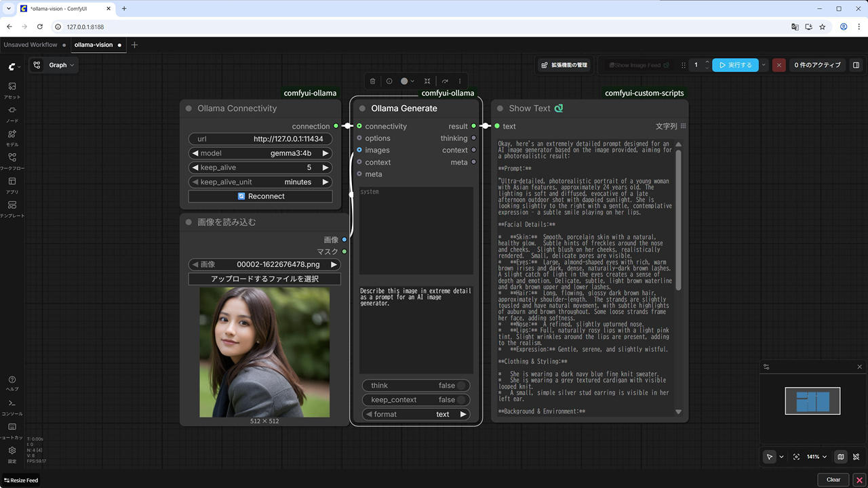Open node color picker circle in toolbar
Viewport: 868px width, 488px height.
pyautogui.click(x=405, y=81)
